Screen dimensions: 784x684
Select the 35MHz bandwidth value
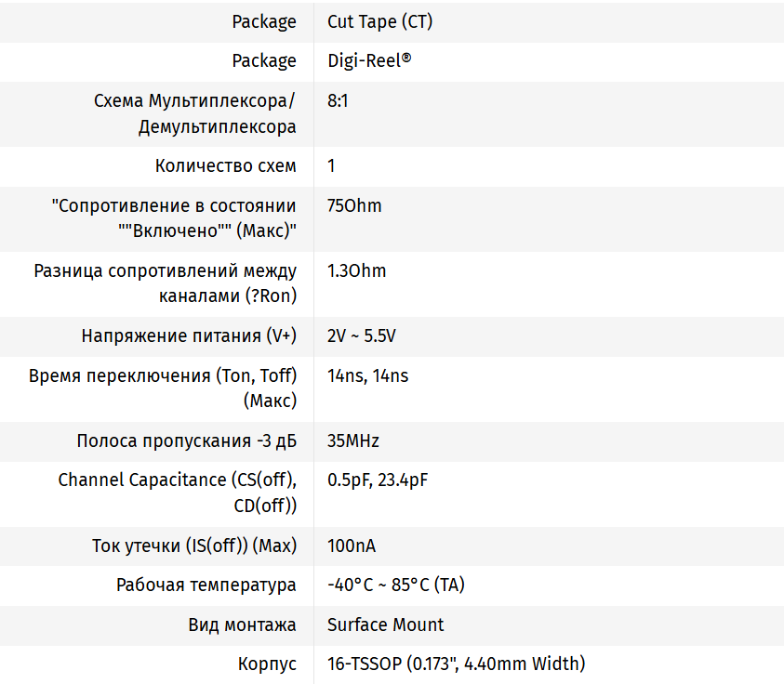(x=353, y=441)
